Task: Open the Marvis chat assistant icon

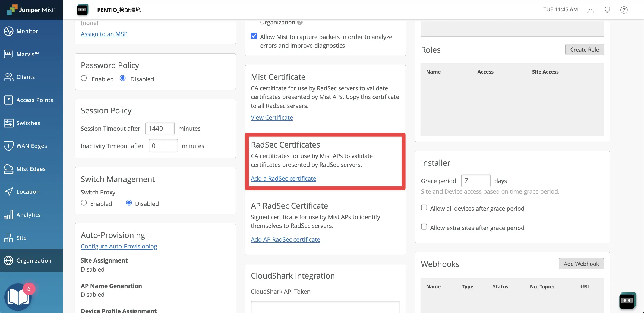Action: [627, 300]
